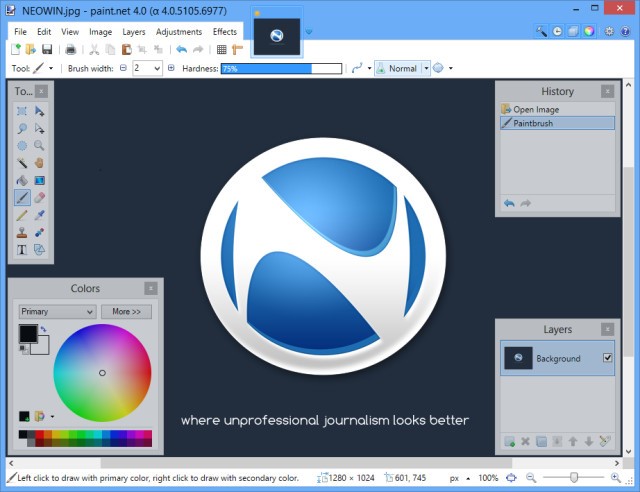
Task: Select the Paintbrush tool in Tools panel
Action: pos(22,198)
